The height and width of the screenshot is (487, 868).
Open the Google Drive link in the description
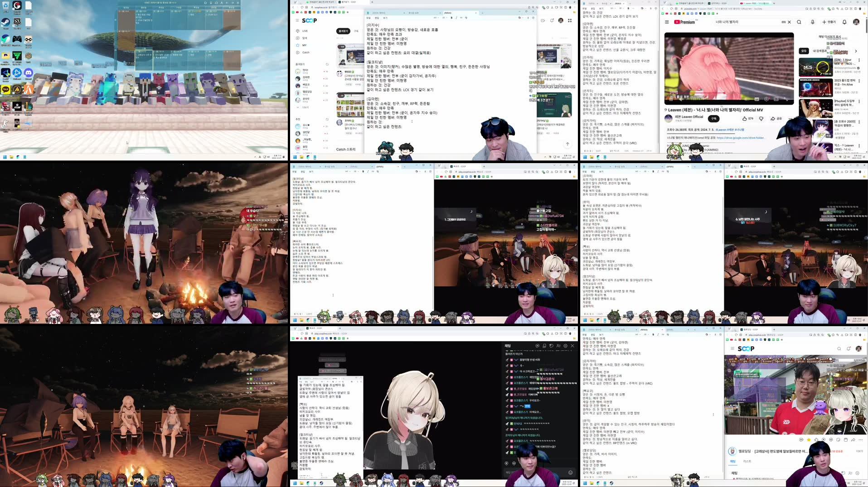coord(740,138)
